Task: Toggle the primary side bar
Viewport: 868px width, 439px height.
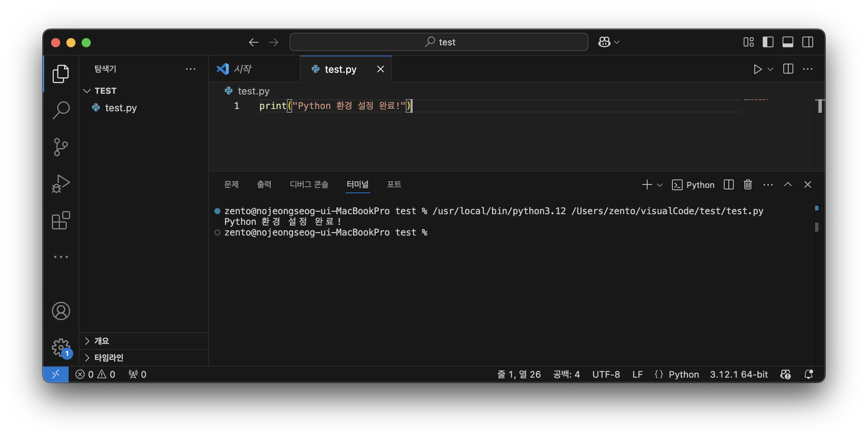Action: pyautogui.click(x=768, y=42)
